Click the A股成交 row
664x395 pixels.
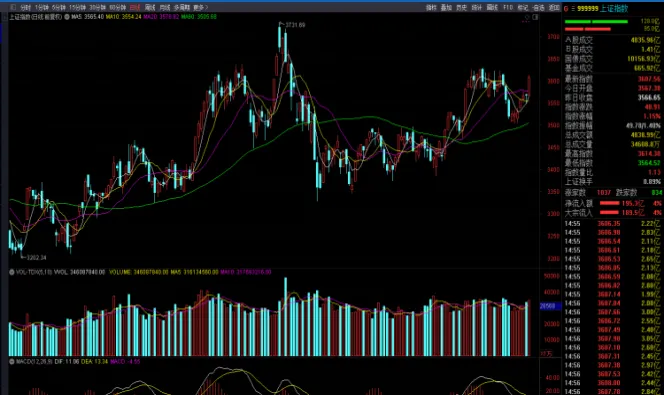612,40
